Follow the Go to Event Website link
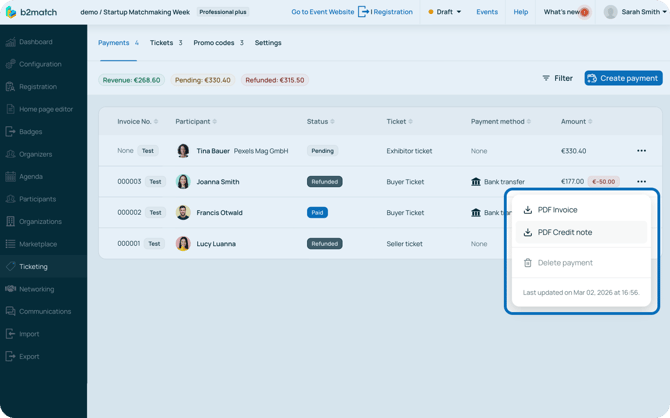This screenshot has height=418, width=670. (x=322, y=12)
